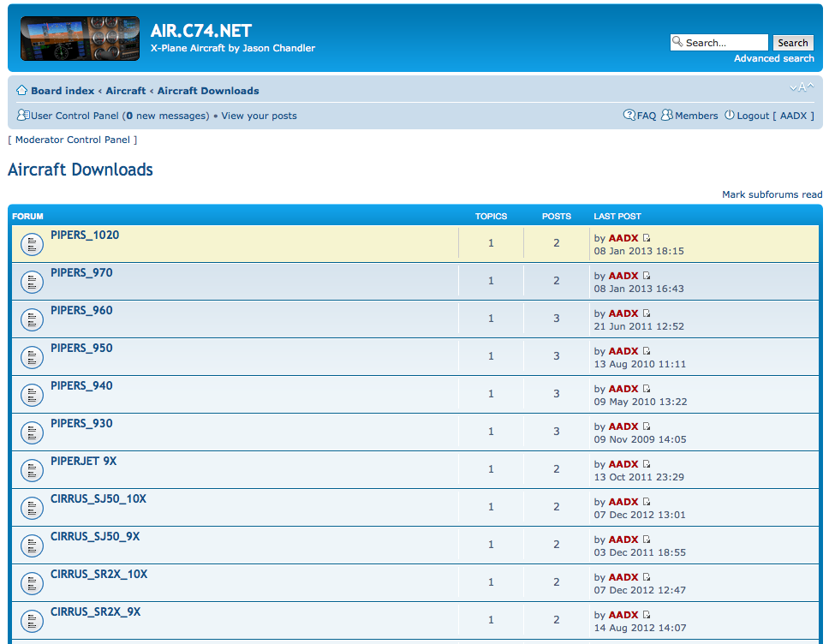Click the Aircraft Downloads breadcrumb

(x=208, y=91)
